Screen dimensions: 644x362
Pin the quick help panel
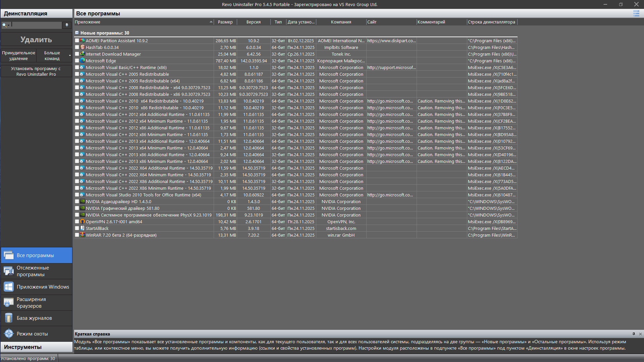(634, 334)
